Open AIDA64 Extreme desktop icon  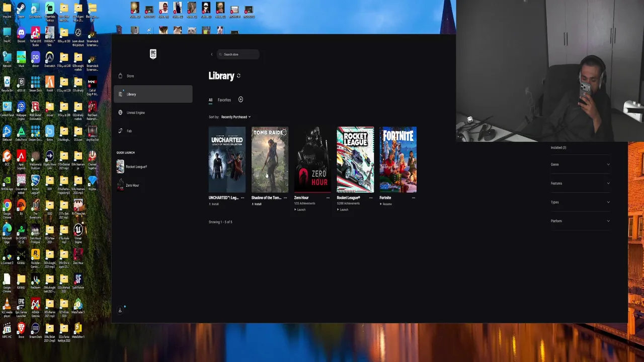35,307
